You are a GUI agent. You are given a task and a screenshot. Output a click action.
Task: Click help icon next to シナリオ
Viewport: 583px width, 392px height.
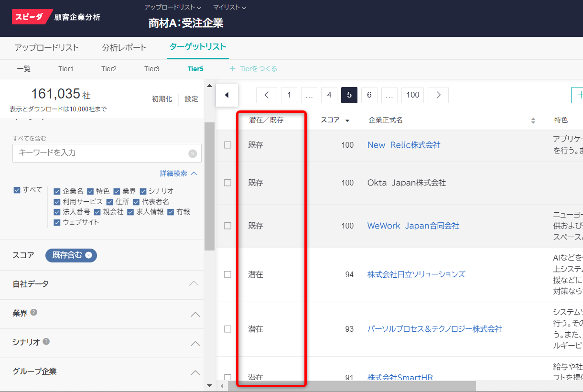coord(46,341)
